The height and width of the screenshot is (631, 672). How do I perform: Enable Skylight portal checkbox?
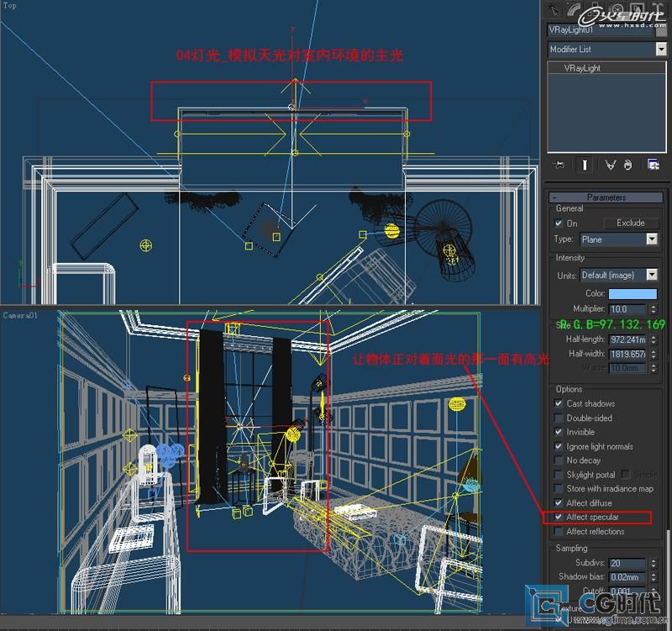[x=559, y=475]
